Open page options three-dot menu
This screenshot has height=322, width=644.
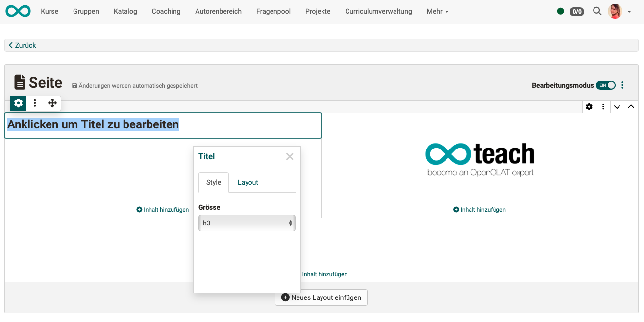622,85
